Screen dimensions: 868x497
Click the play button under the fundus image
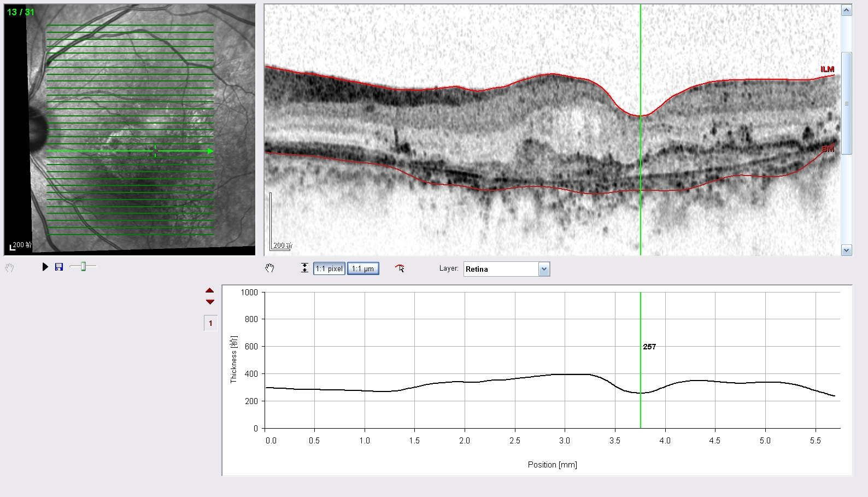pos(45,267)
